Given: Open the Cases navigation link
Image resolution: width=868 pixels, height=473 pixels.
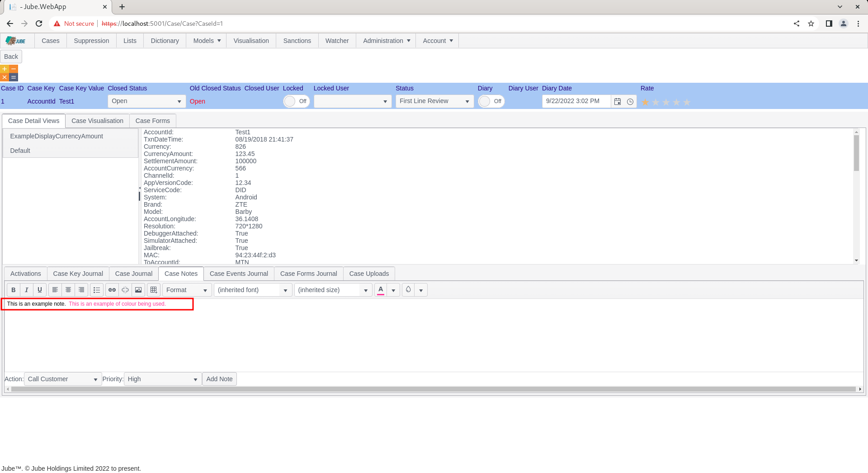Looking at the screenshot, I should [51, 41].
